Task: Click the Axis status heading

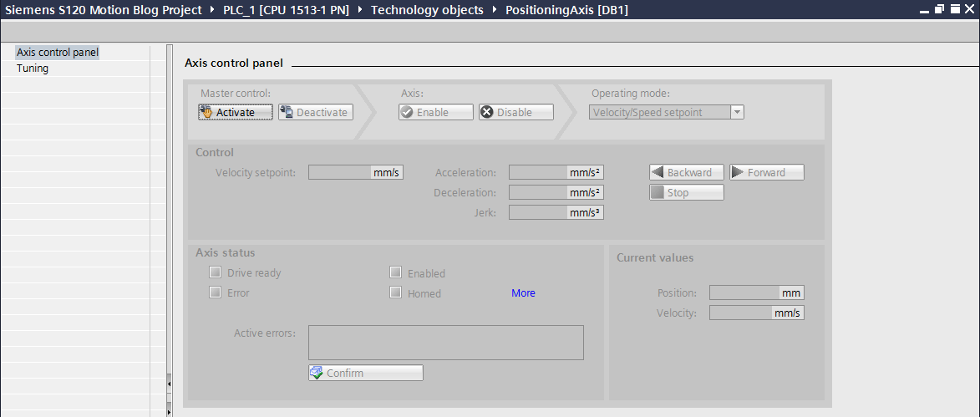Action: [x=225, y=253]
